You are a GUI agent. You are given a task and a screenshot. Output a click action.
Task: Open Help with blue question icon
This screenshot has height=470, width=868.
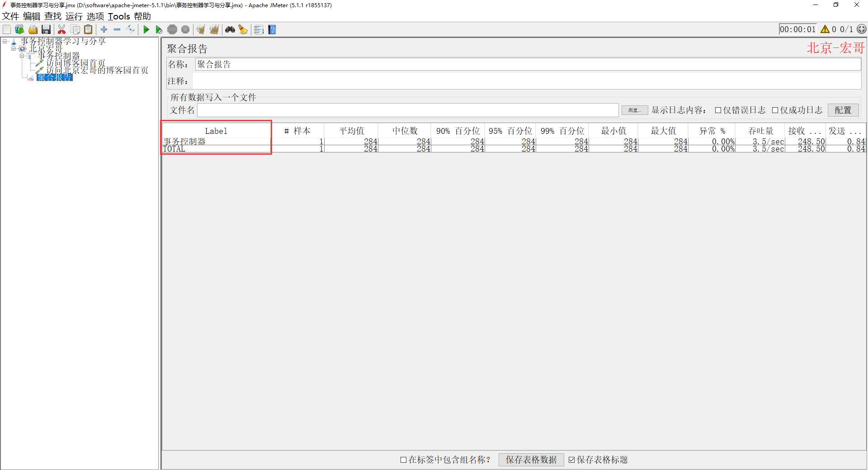coord(272,29)
